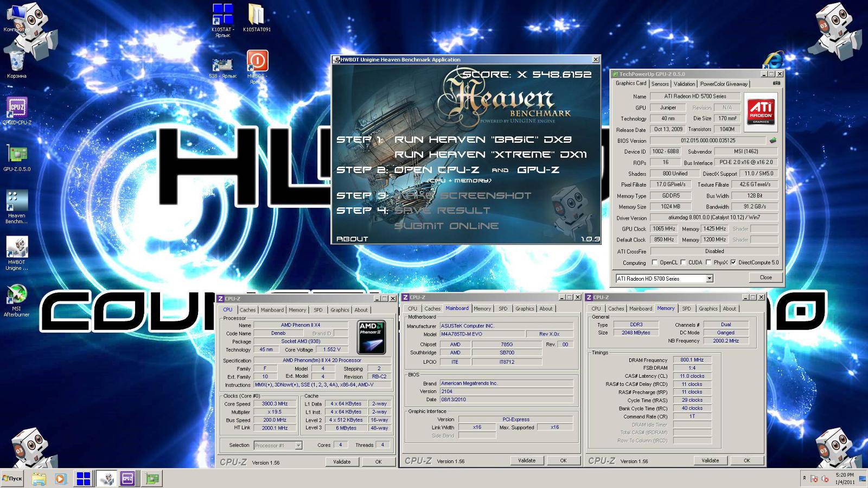Select the K10STAT shortcut desktop icon
The image size is (868, 488).
point(222,20)
